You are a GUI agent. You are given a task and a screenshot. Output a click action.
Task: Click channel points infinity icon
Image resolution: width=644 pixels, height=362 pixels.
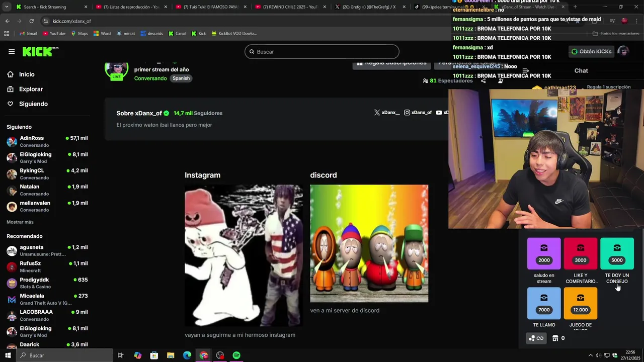tap(536, 338)
